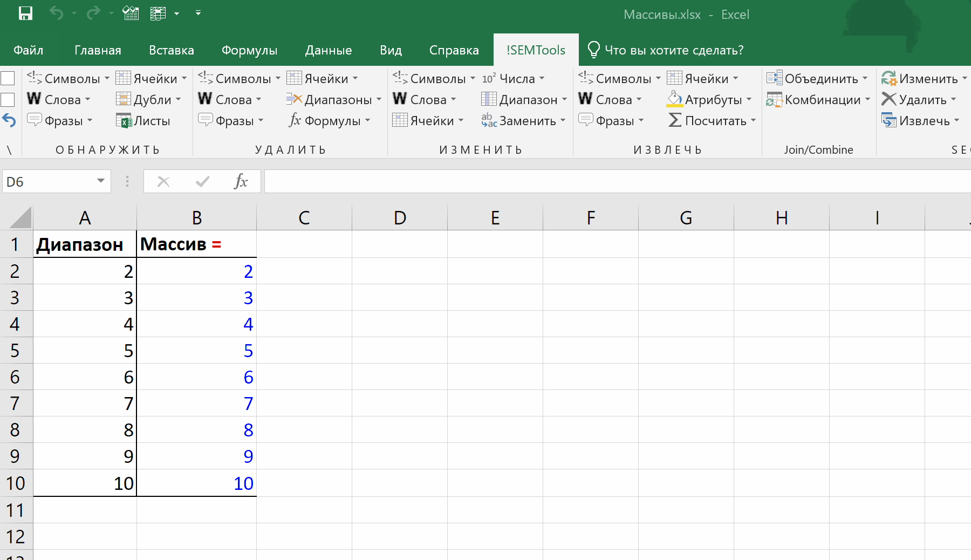Image resolution: width=971 pixels, height=560 pixels.
Task: Open Фразы menu in ИЗВЛЕЧЬ group
Action: [x=611, y=121]
